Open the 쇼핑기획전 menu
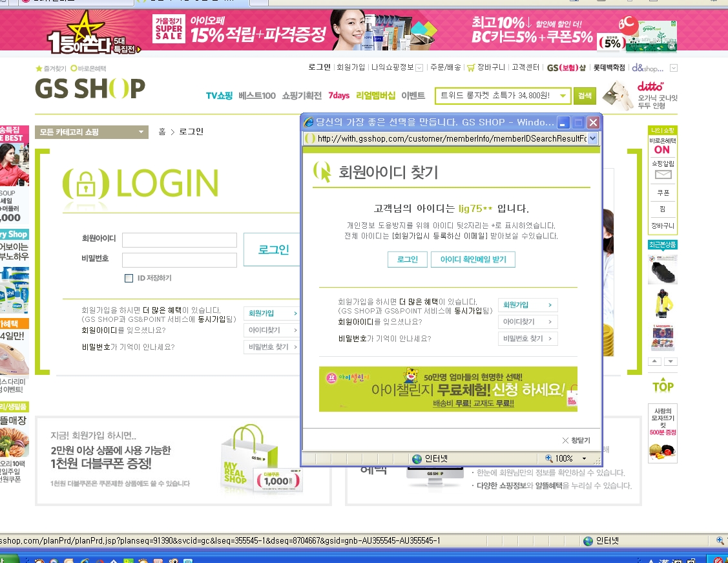 (x=302, y=96)
